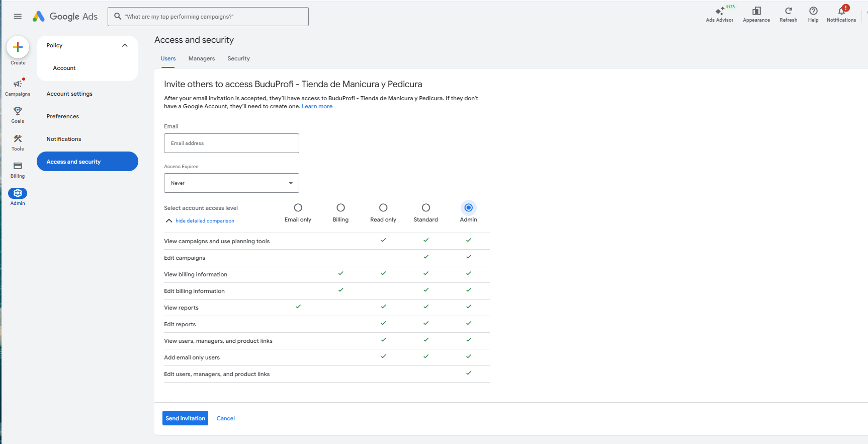Click 'View reports' row label
868x444 pixels.
click(x=181, y=308)
